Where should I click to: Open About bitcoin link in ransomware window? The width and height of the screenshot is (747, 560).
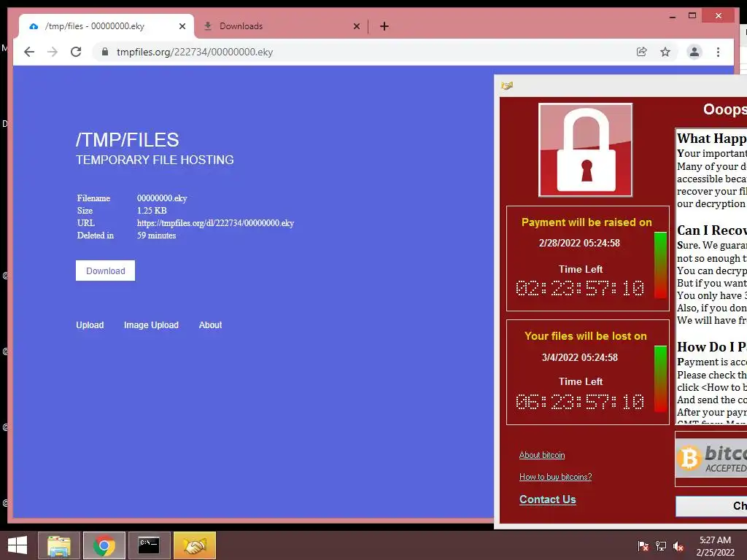(x=542, y=455)
